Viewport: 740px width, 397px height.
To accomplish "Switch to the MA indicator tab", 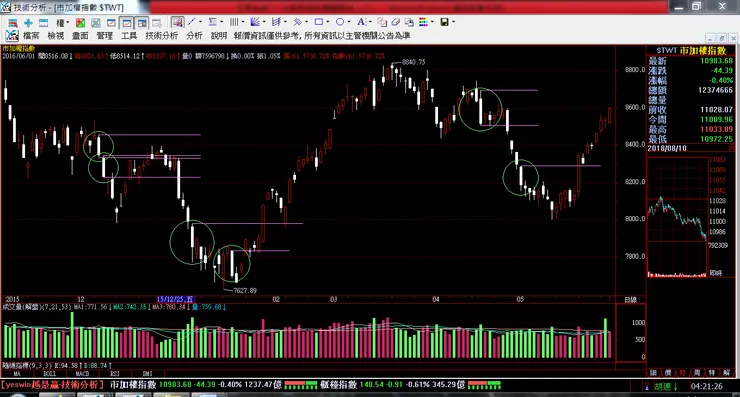I will [17, 373].
